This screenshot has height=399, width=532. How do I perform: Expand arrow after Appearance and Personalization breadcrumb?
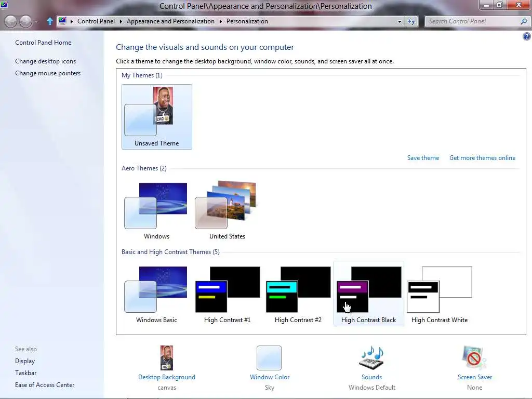(x=220, y=21)
